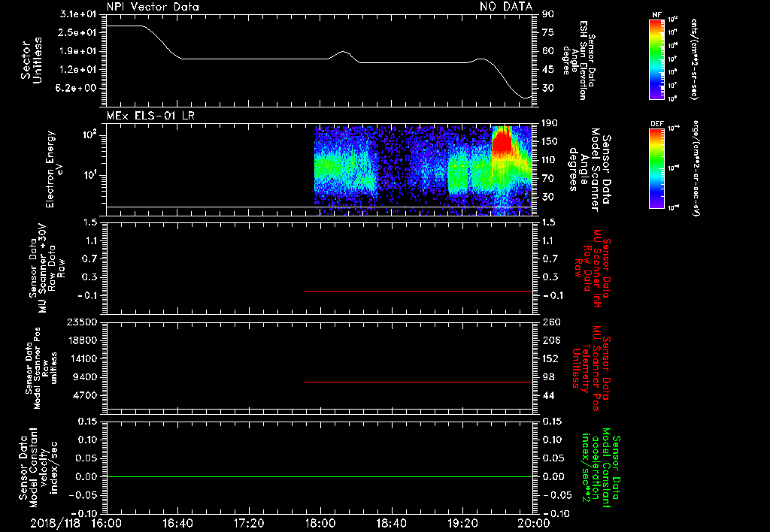Screen dimensions: 770x532
Task: Click the 16:00 time tick label
Action: 107,523
